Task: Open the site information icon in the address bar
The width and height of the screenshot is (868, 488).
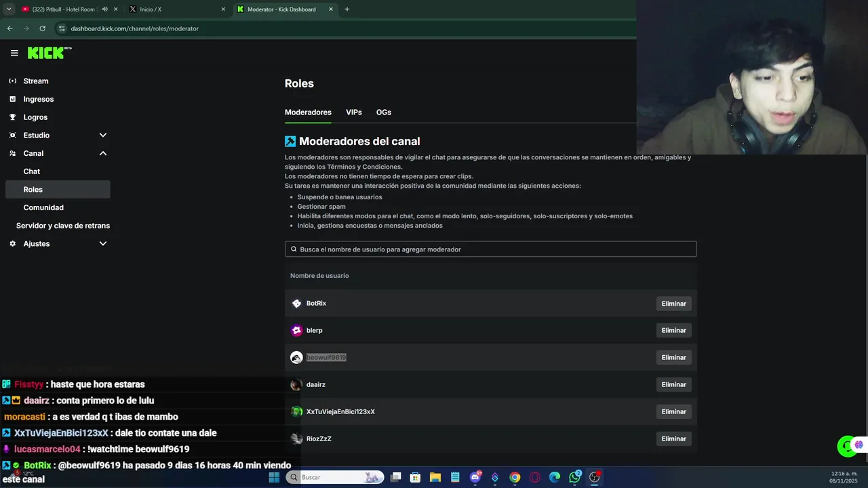Action: (61, 28)
